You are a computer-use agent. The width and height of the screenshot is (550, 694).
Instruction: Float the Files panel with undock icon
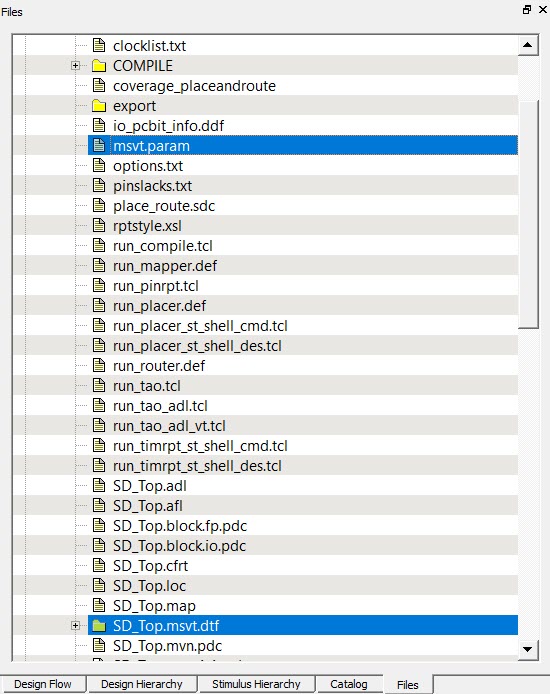coord(527,10)
